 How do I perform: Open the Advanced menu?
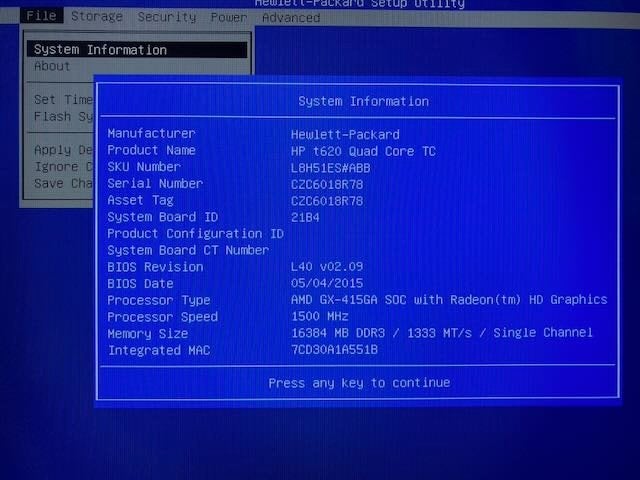click(x=291, y=18)
